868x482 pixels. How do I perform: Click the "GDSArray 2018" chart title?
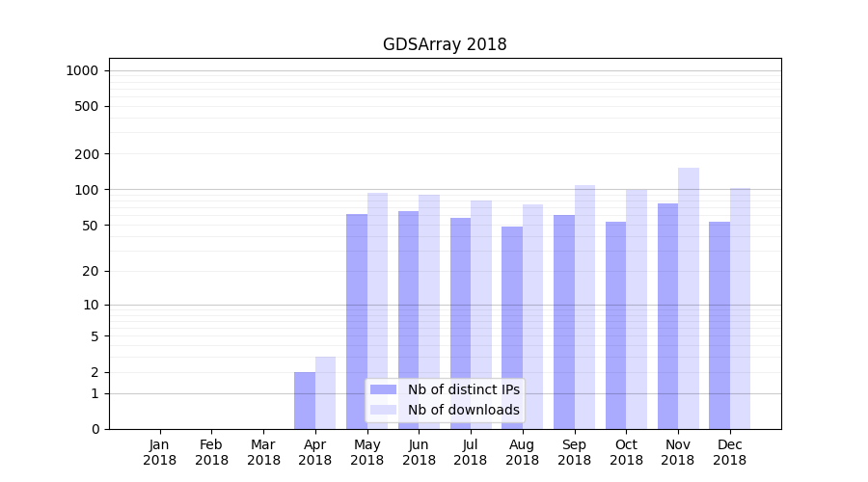point(445,44)
